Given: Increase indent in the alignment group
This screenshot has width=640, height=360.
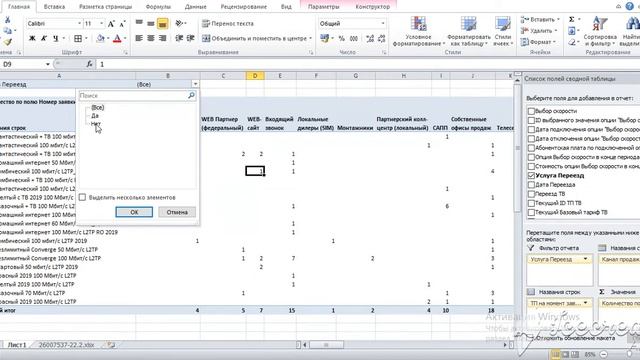Looking at the screenshot, I should pyautogui.click(x=191, y=38).
